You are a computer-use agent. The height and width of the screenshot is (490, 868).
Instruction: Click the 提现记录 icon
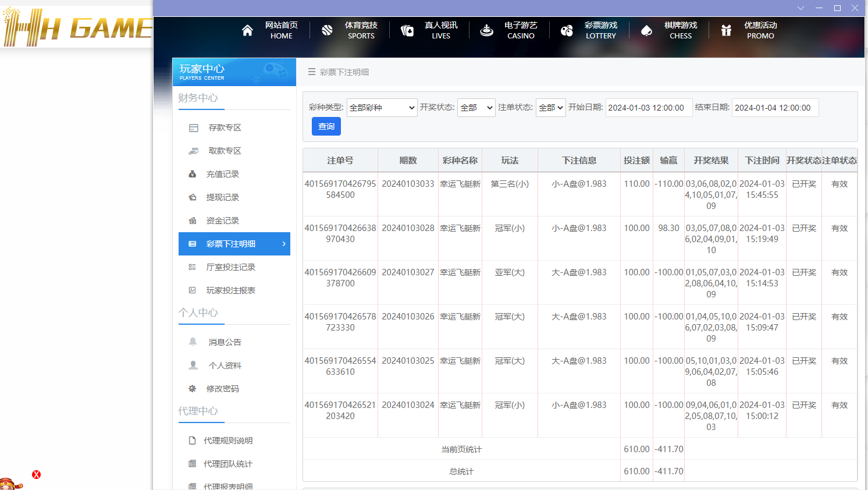pyautogui.click(x=193, y=197)
